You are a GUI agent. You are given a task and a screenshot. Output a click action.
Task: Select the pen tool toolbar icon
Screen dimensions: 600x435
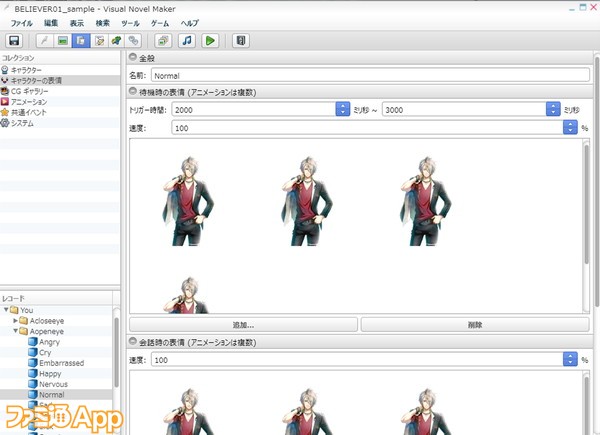(x=44, y=41)
